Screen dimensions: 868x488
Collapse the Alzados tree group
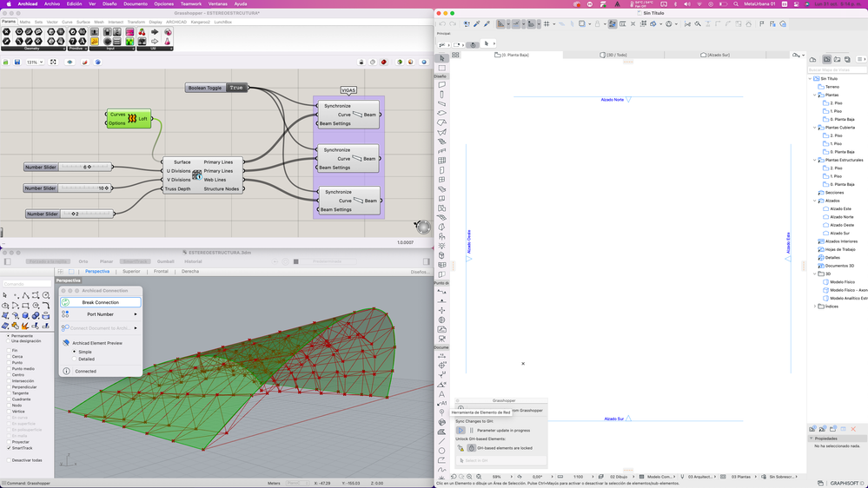pyautogui.click(x=815, y=201)
